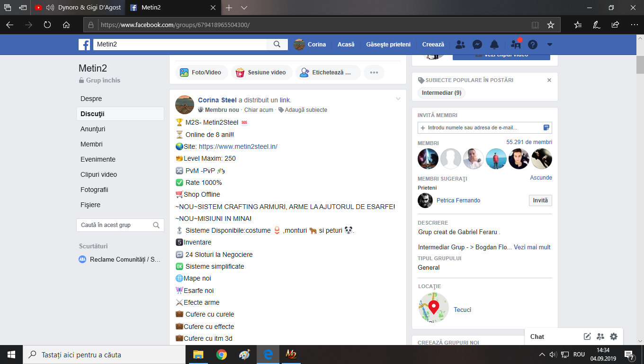644x364 pixels.
Task: Open Tecuci location link
Action: [x=462, y=310]
